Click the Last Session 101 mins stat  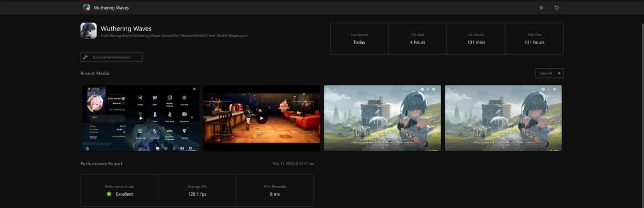point(475,39)
